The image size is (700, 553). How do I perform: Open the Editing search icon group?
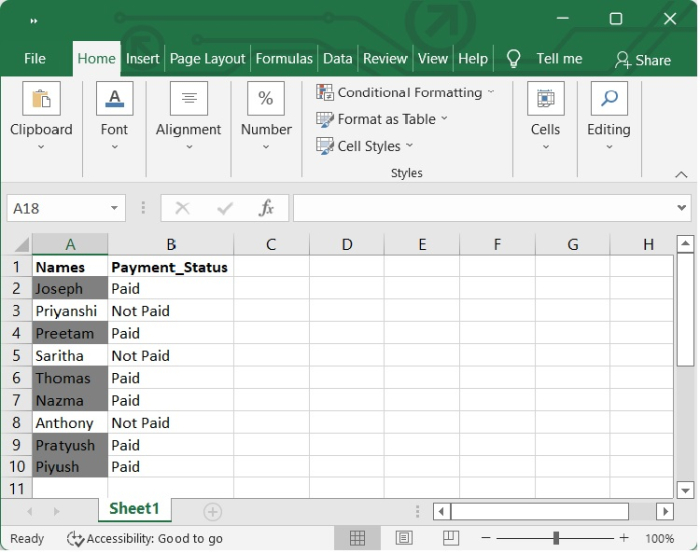point(609,98)
